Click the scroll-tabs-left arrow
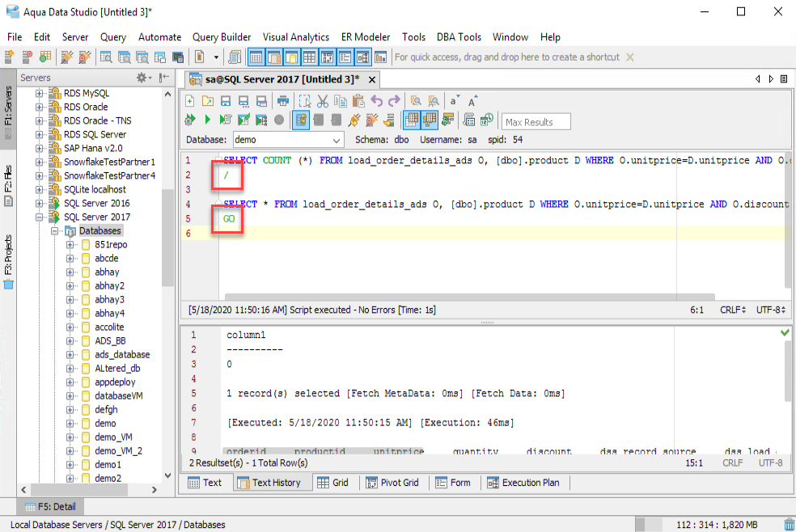Image resolution: width=796 pixels, height=532 pixels. coord(758,79)
